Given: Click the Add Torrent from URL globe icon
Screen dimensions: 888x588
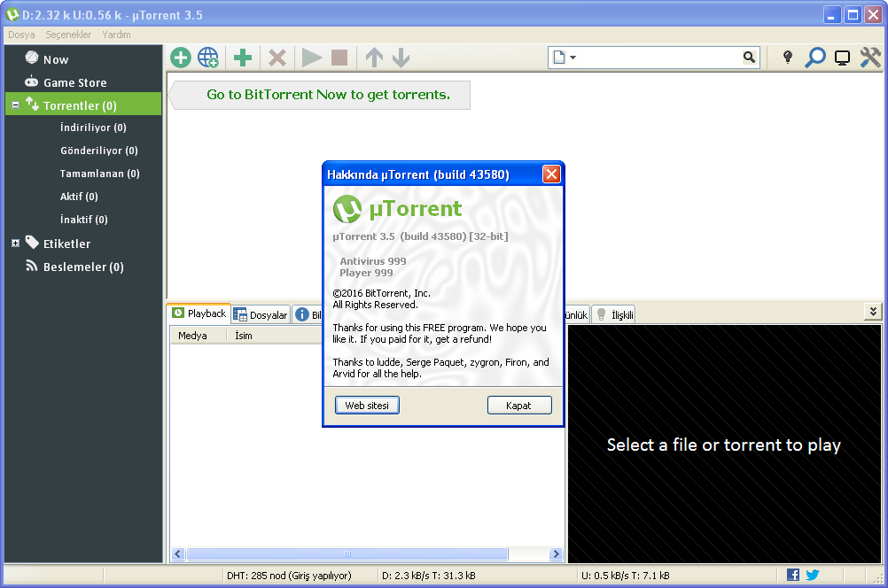Looking at the screenshot, I should 208,58.
